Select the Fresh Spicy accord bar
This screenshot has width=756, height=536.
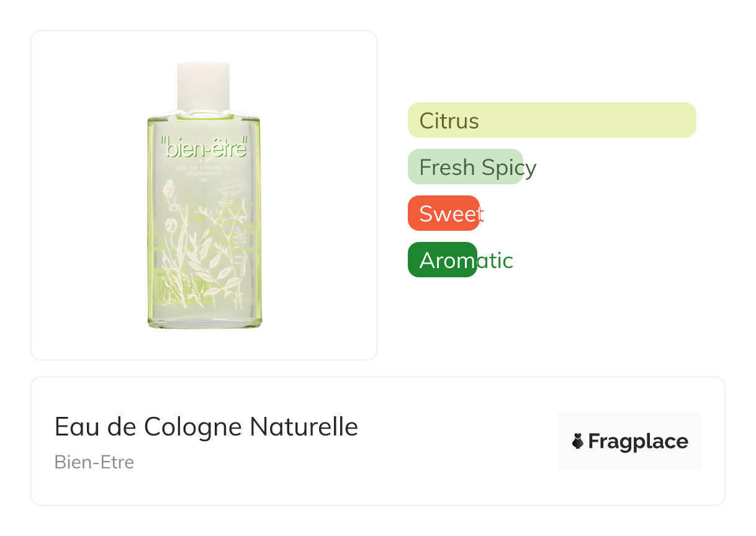click(466, 167)
